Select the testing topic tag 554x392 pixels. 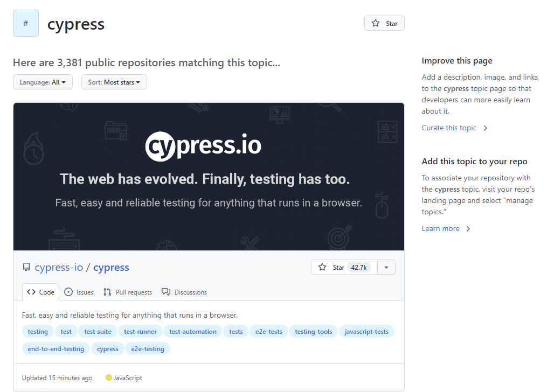[38, 332]
